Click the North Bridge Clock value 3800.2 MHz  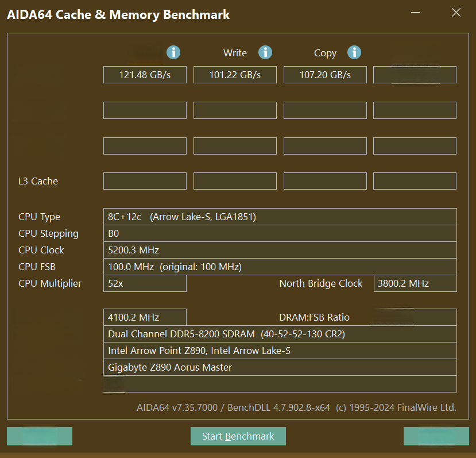tap(415, 283)
